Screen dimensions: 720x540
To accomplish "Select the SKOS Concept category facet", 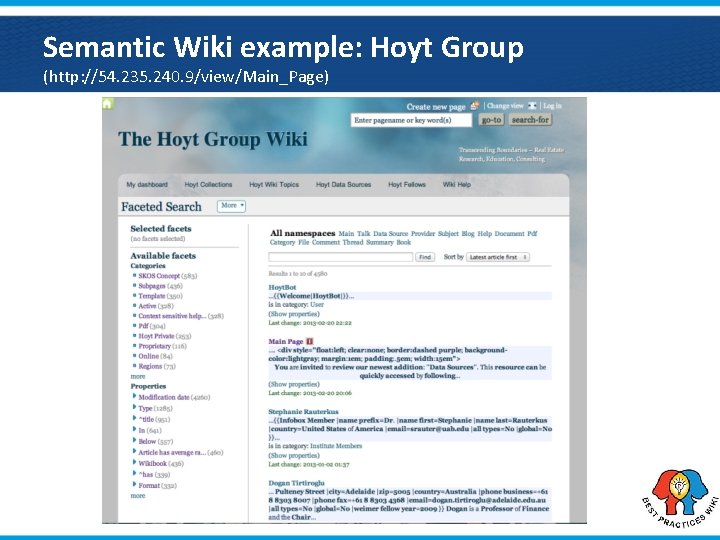I will tap(159, 276).
